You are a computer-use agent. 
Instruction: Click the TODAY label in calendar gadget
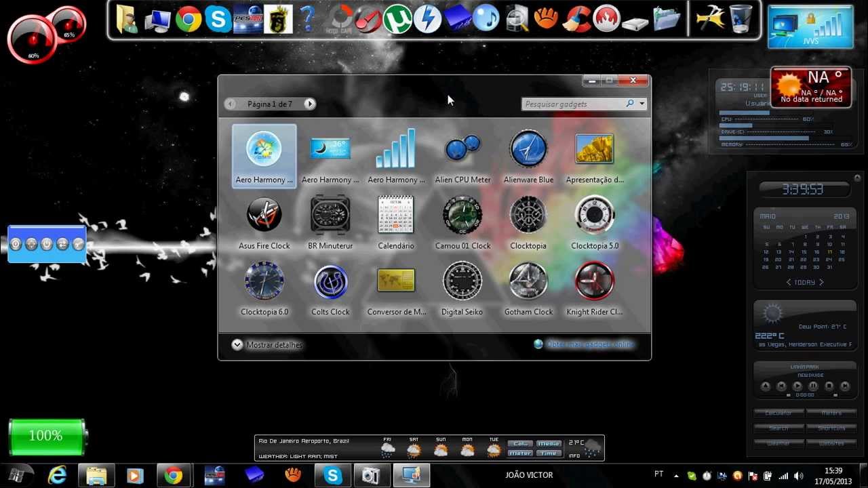coord(804,282)
